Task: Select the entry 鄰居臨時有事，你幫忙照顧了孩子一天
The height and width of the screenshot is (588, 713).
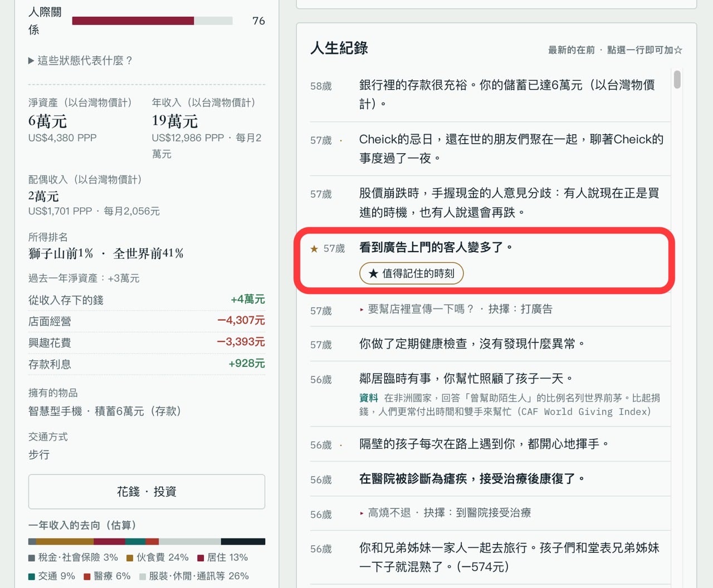Action: pos(490,394)
